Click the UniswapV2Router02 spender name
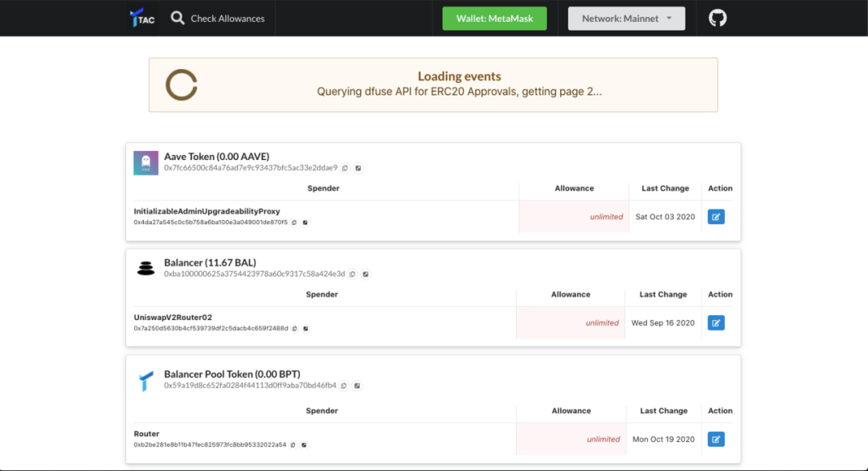 point(173,317)
